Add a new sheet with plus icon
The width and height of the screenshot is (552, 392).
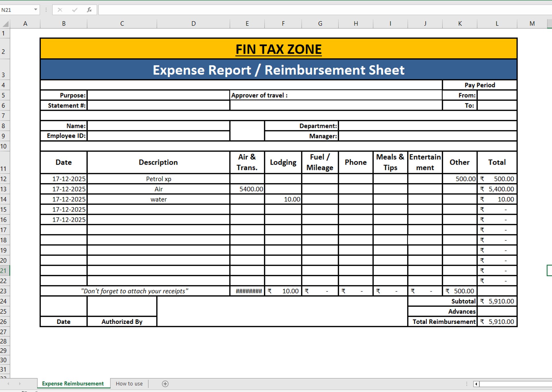coord(165,384)
